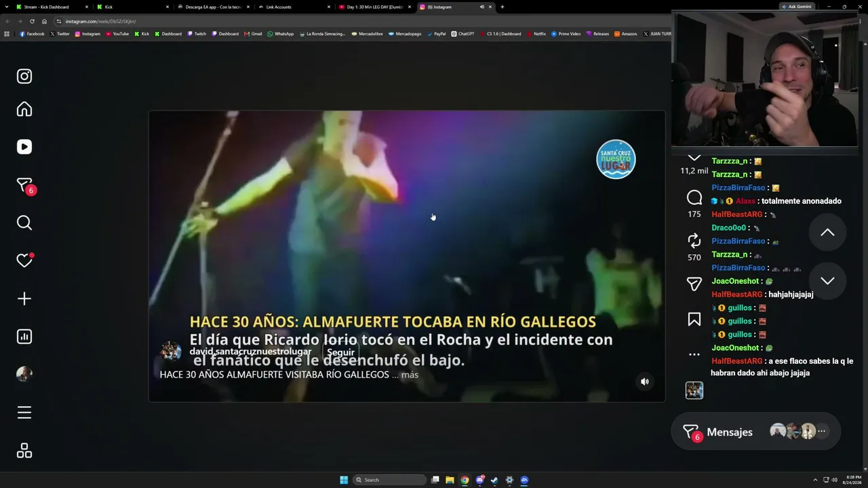Open the ChatGPT bookmark

click(463, 34)
